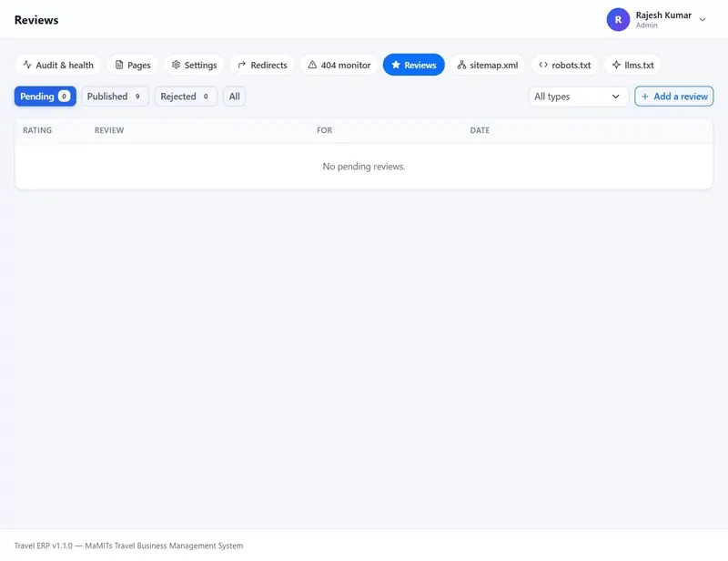Click the document icon beside Pages
This screenshot has width=728, height=561.
click(x=119, y=65)
